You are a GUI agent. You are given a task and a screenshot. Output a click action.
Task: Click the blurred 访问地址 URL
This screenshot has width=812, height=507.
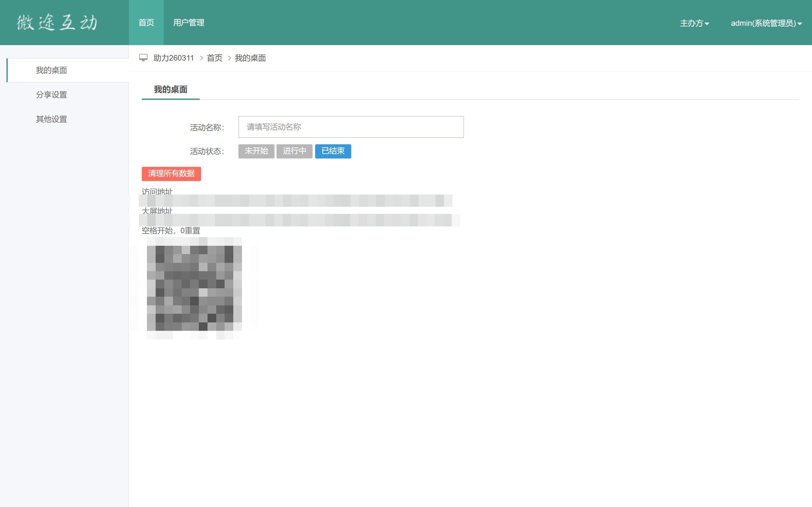click(x=295, y=201)
